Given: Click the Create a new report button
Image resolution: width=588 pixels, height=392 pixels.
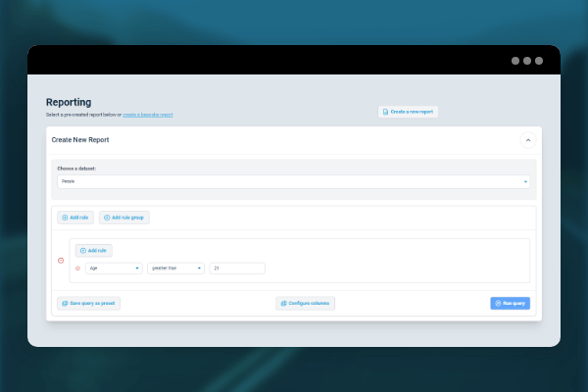Looking at the screenshot, I should point(408,112).
